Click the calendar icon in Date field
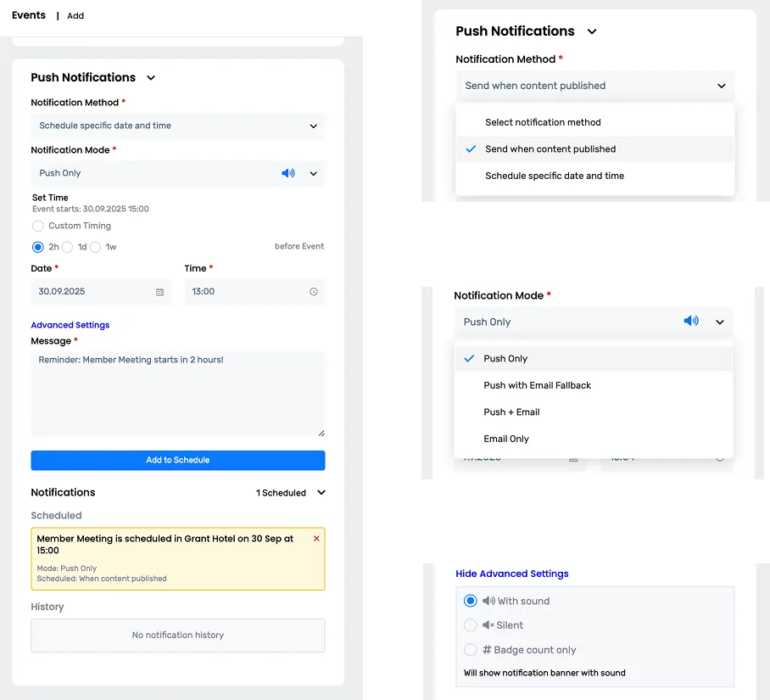 click(x=159, y=292)
